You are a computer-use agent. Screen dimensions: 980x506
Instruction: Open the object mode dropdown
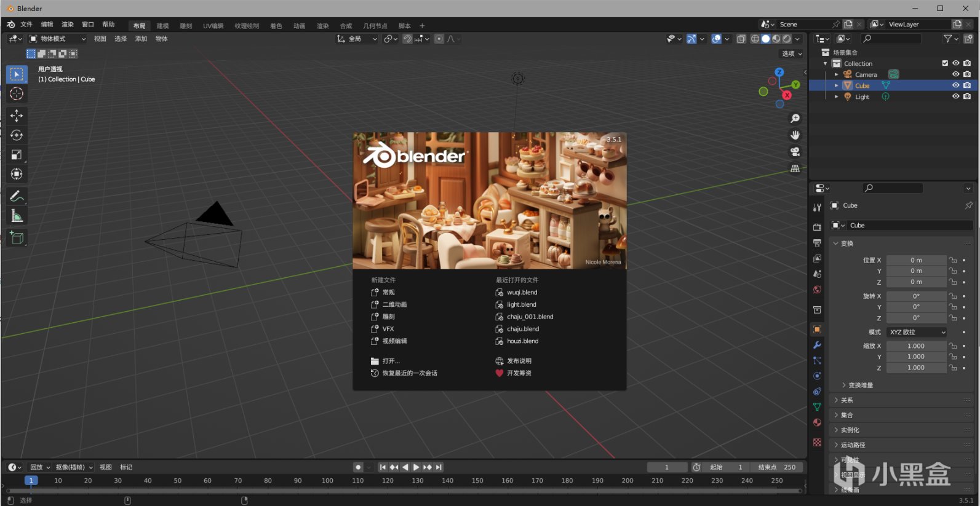coord(58,39)
